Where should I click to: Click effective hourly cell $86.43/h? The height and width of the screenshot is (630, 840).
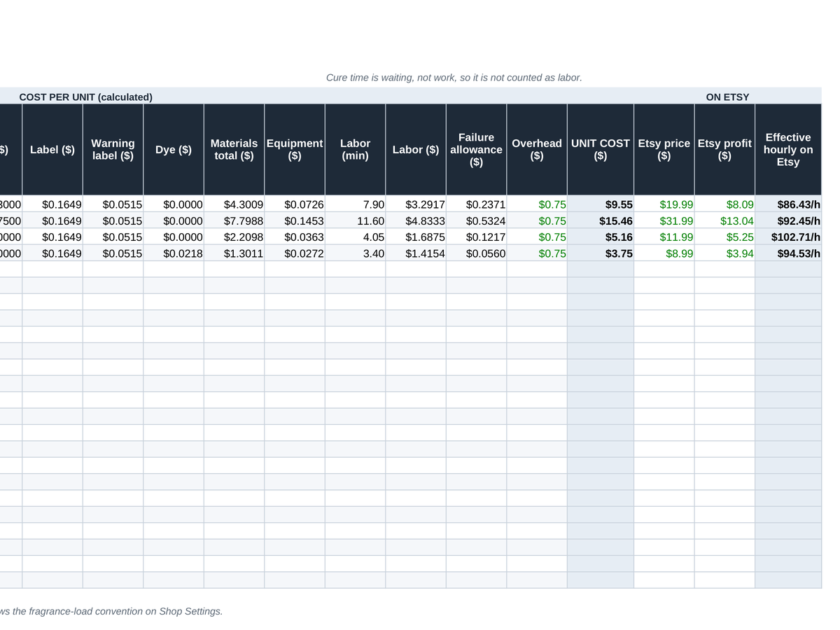coord(788,204)
